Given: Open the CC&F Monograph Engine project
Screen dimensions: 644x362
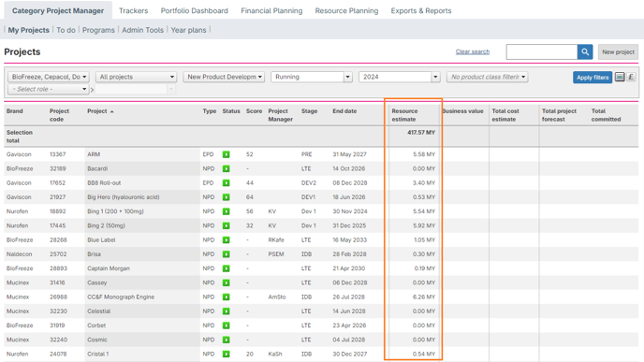Looking at the screenshot, I should [x=121, y=297].
